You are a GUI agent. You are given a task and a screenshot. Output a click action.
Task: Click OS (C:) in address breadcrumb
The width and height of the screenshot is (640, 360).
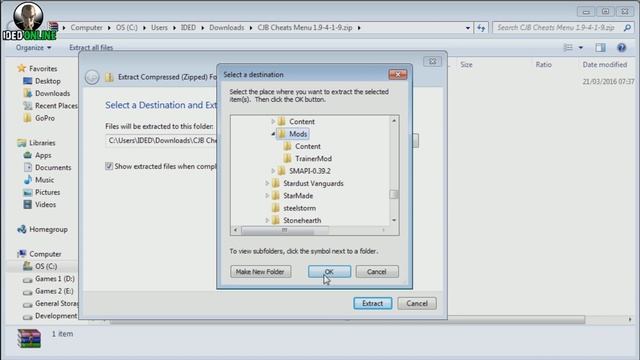point(127,28)
